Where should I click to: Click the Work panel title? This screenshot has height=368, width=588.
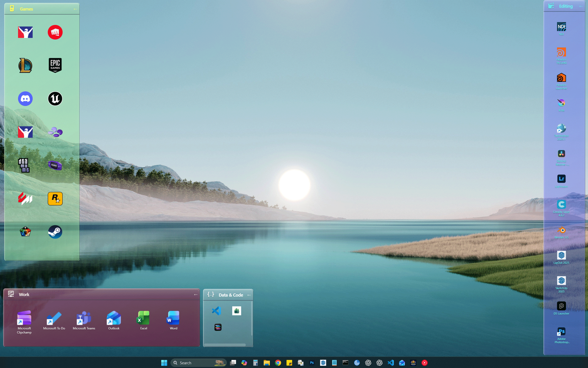click(x=24, y=294)
